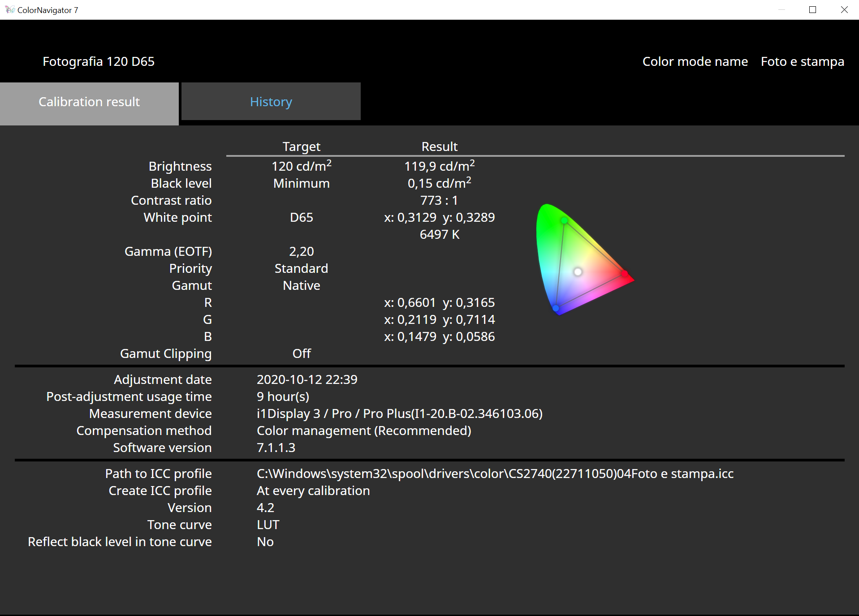859x616 pixels.
Task: Click the 'Gamma (EOTF)' row label
Action: (x=168, y=251)
